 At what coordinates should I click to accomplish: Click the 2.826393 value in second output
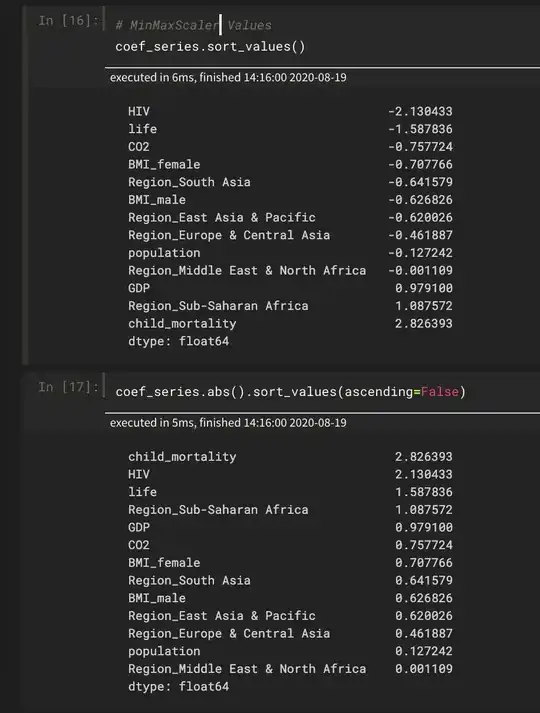[x=424, y=457]
